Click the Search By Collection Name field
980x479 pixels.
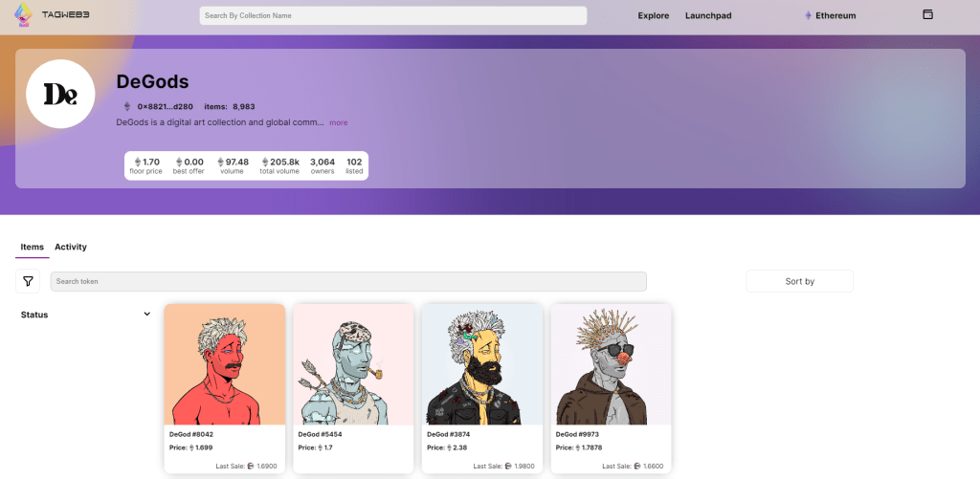click(x=392, y=15)
